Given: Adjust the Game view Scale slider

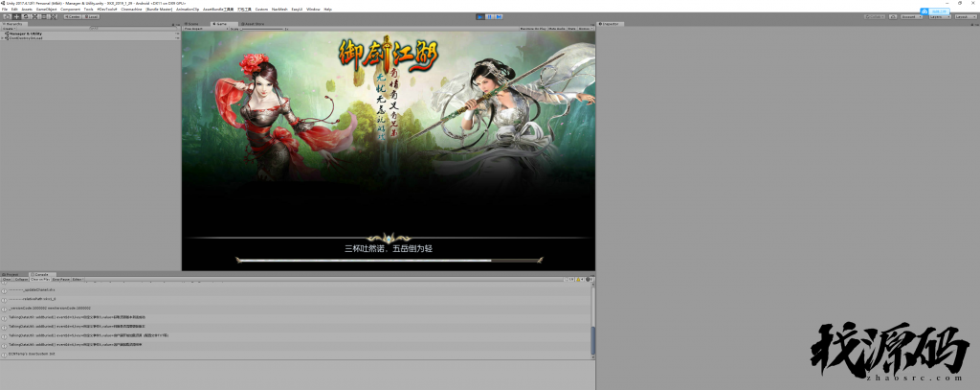Looking at the screenshot, I should coord(264,29).
